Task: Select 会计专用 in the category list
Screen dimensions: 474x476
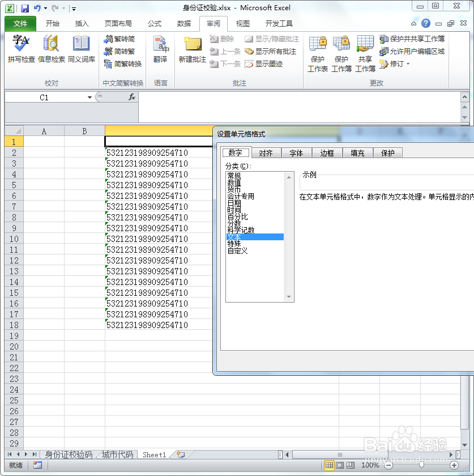Action: point(241,196)
